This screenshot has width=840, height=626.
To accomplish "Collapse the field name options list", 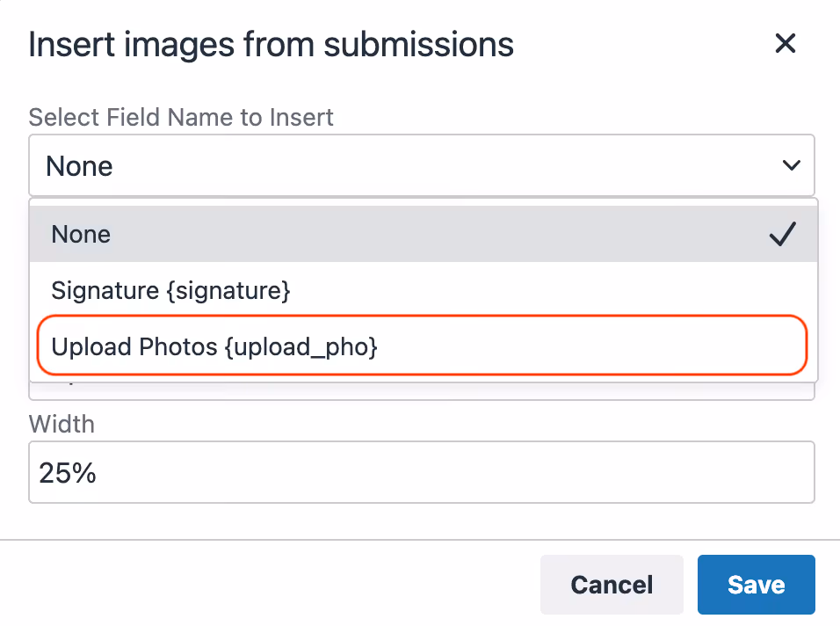I will [792, 164].
